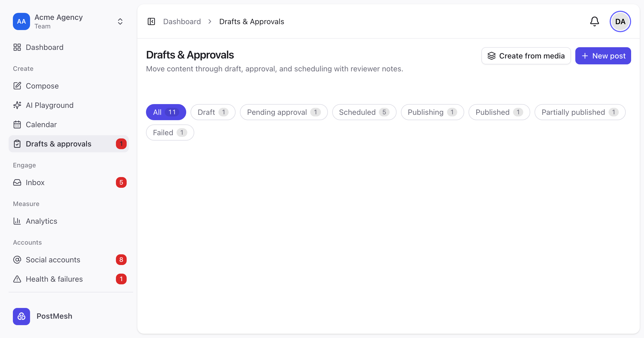The width and height of the screenshot is (644, 338).
Task: Show Published posts
Action: [x=499, y=112]
